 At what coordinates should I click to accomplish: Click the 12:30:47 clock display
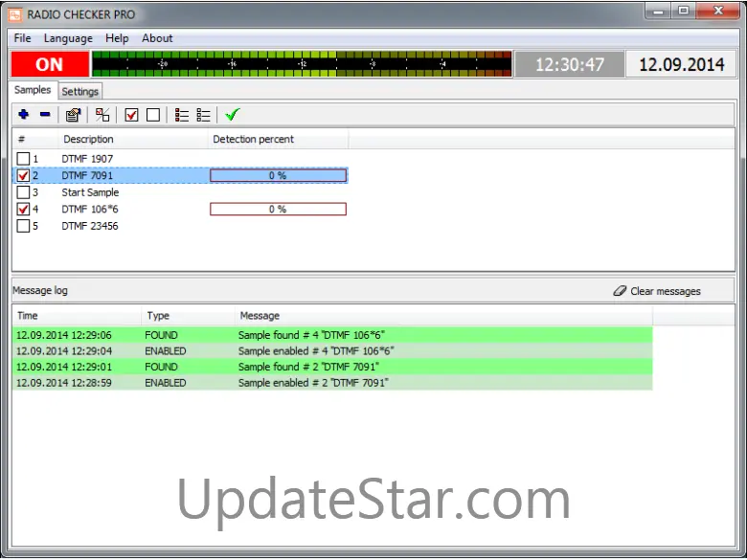(x=570, y=64)
